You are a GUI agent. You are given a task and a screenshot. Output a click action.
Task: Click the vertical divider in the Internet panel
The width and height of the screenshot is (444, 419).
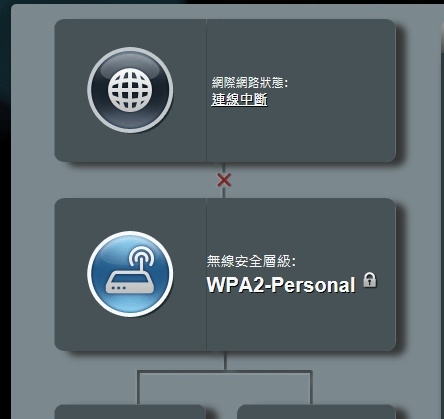(x=206, y=91)
